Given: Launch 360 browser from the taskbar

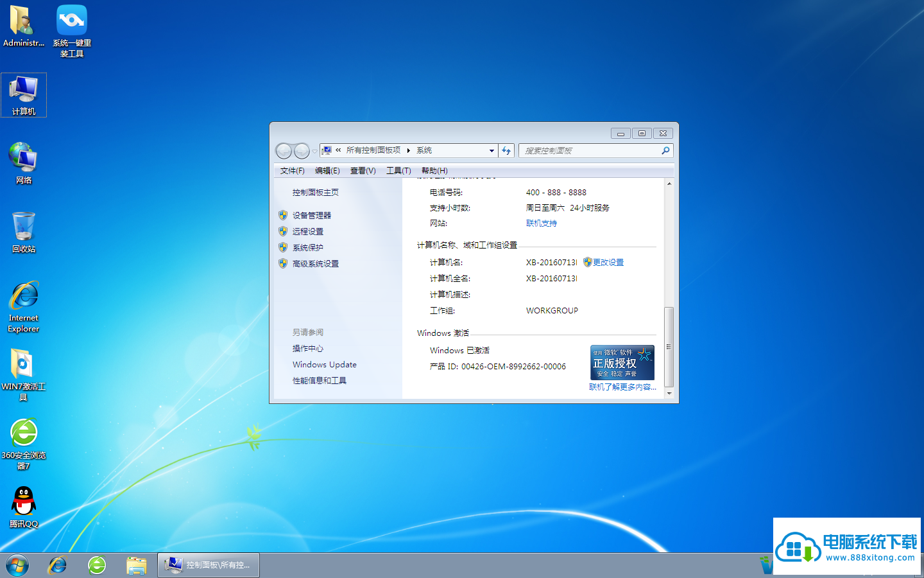Looking at the screenshot, I should (97, 566).
